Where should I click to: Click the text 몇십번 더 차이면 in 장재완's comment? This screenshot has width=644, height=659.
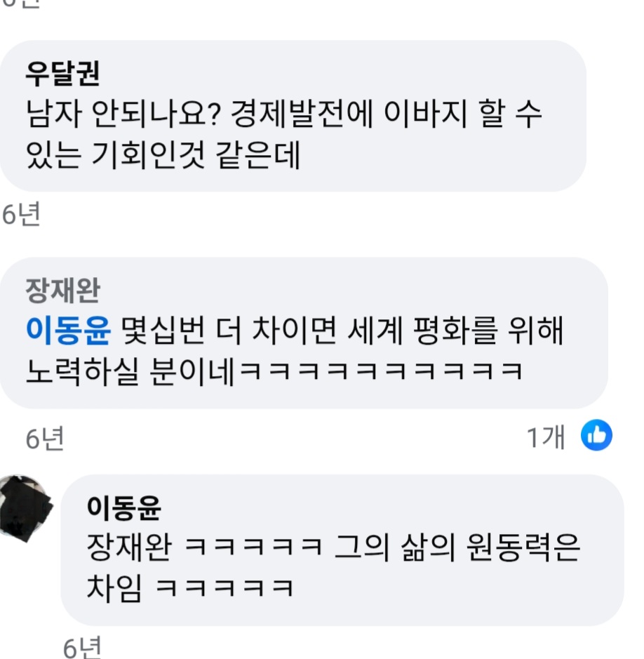tap(229, 331)
